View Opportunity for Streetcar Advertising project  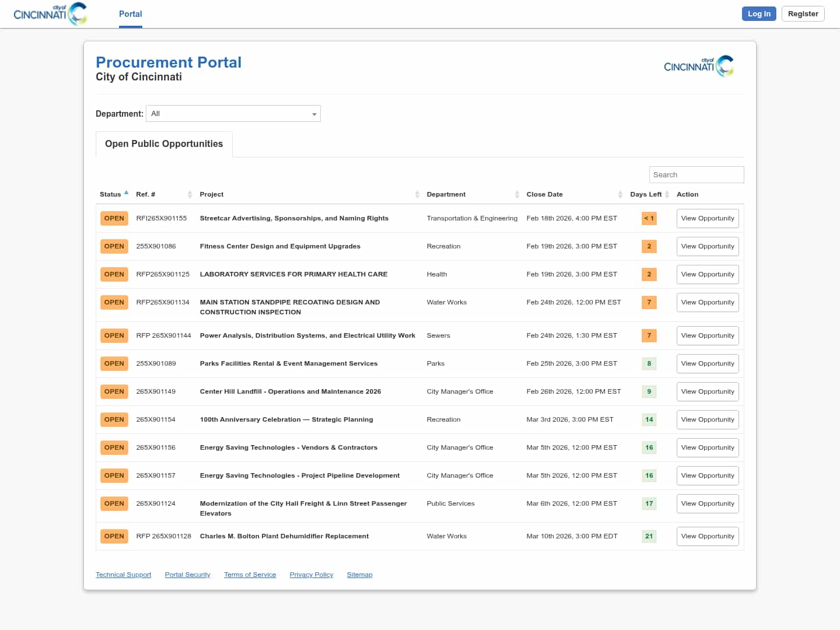pyautogui.click(x=707, y=219)
